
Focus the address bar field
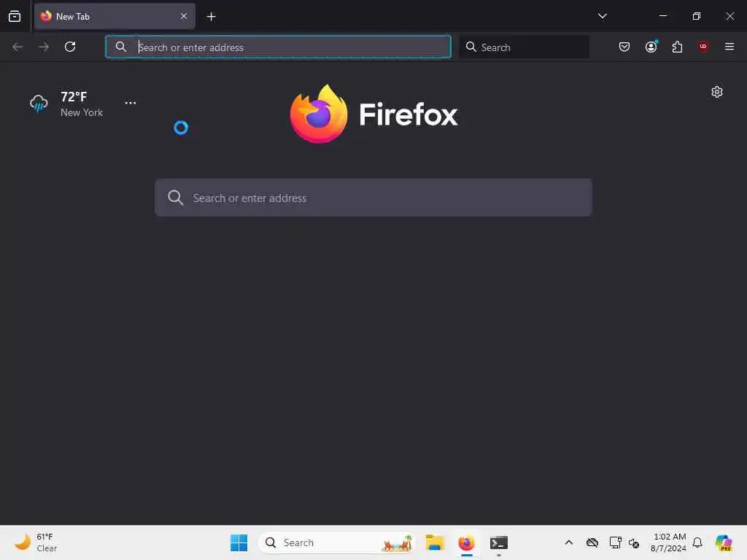tap(278, 47)
